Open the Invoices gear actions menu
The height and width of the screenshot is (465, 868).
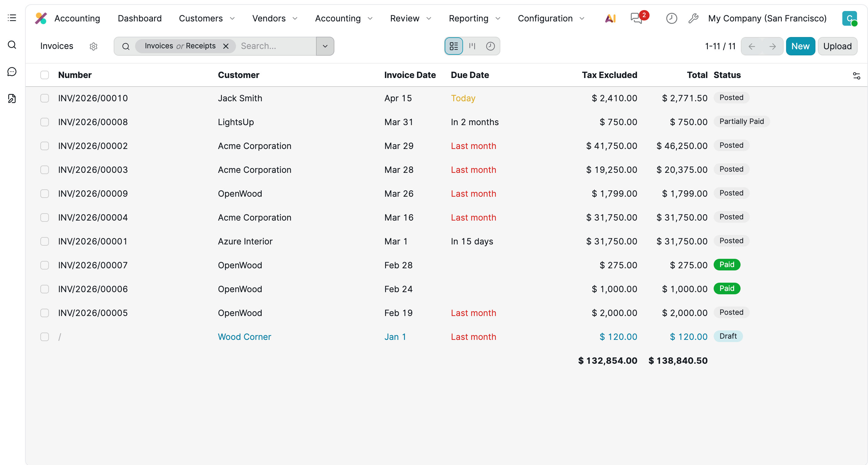click(x=93, y=46)
